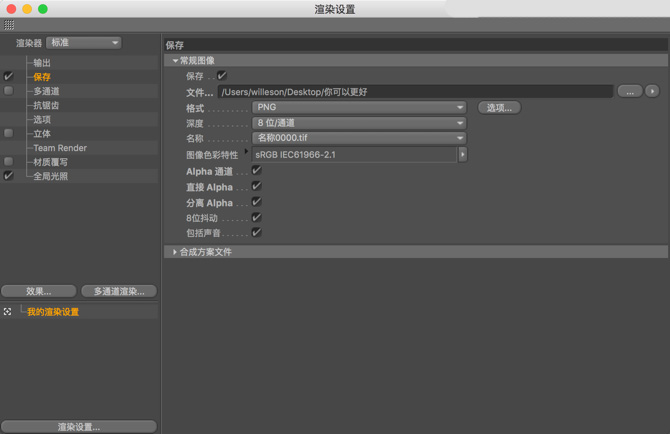The height and width of the screenshot is (434, 670).
Task: Expand the 图像色彩特性 triangle
Action: click(246, 151)
